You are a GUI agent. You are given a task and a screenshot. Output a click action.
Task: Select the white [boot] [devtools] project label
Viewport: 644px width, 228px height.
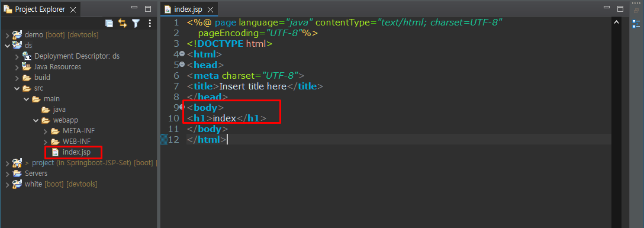tap(61, 184)
